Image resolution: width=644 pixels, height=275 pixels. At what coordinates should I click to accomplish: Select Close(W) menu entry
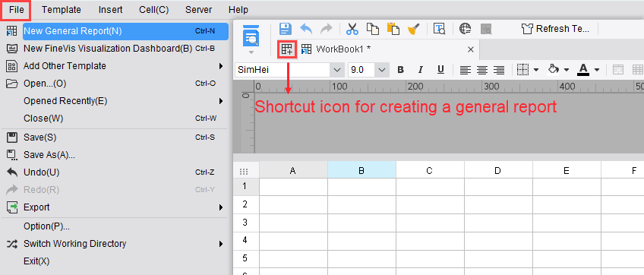coord(115,119)
